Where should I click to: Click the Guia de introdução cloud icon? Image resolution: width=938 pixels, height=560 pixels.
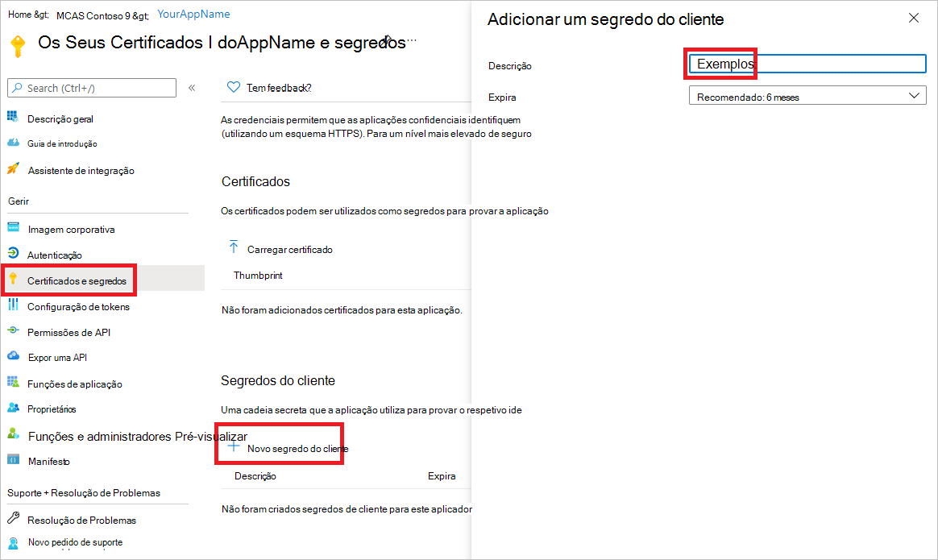[x=13, y=143]
